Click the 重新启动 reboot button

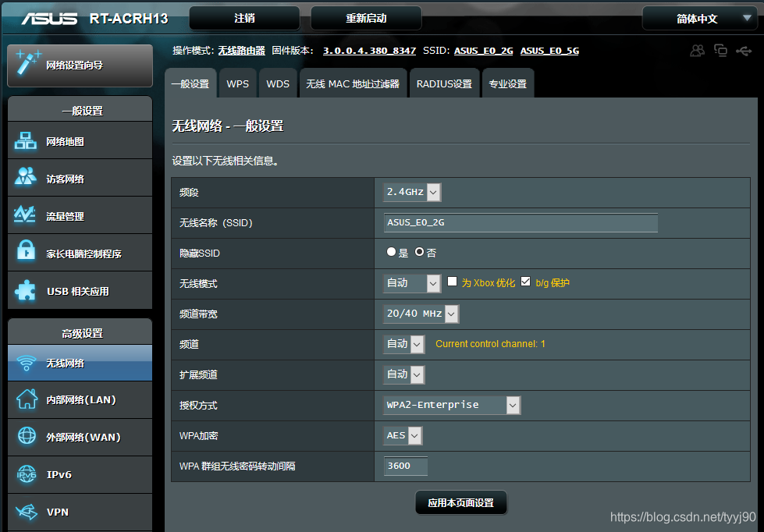pyautogui.click(x=366, y=18)
